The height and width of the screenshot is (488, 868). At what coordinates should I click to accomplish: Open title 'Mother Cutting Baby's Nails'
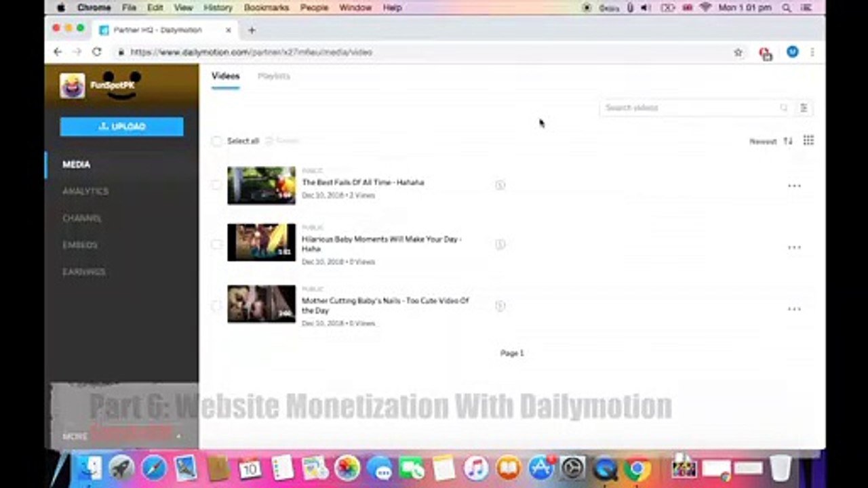(x=385, y=306)
